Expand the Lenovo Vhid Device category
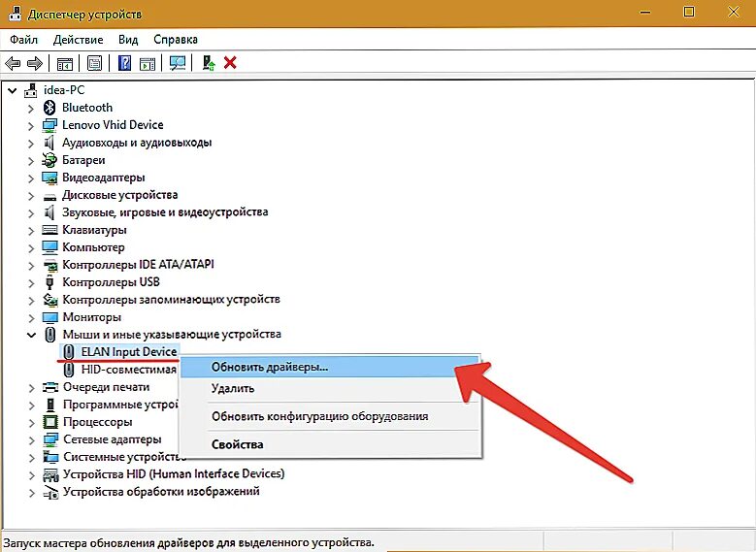 pyautogui.click(x=31, y=126)
